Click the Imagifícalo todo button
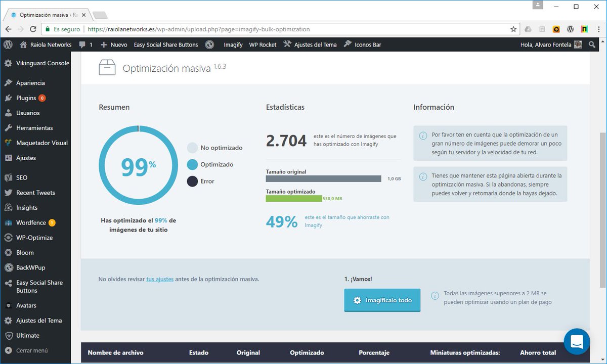The width and height of the screenshot is (607, 364). coord(382,300)
